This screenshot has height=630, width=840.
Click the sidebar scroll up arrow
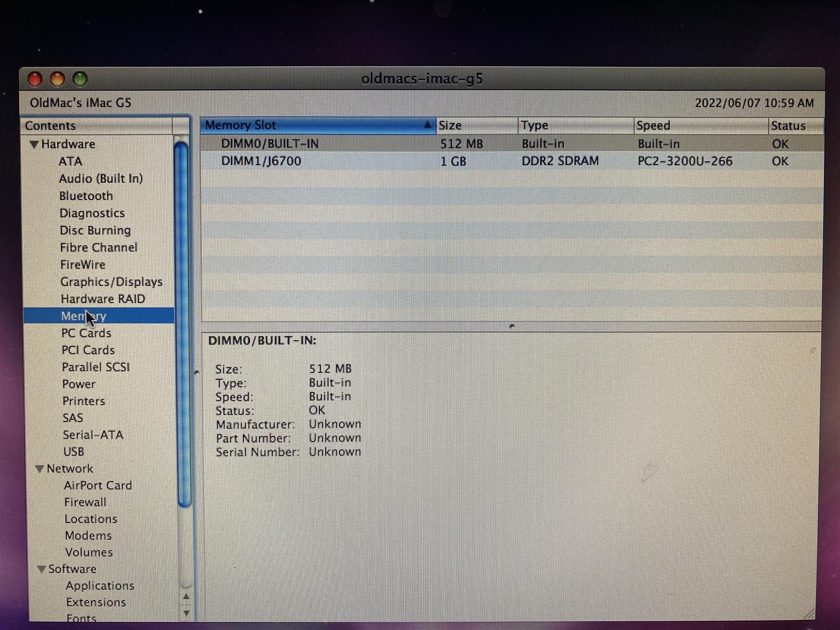click(x=186, y=597)
